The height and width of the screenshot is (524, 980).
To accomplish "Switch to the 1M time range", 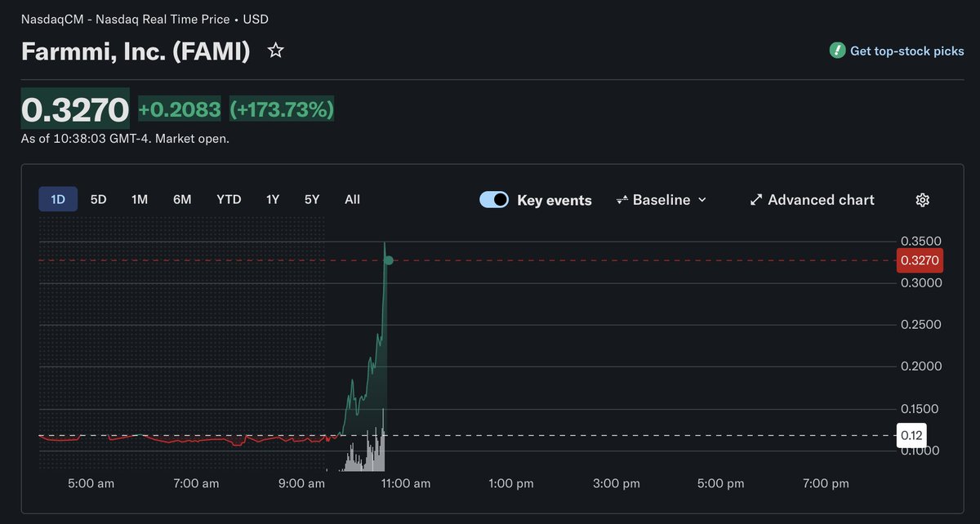I will tap(140, 199).
